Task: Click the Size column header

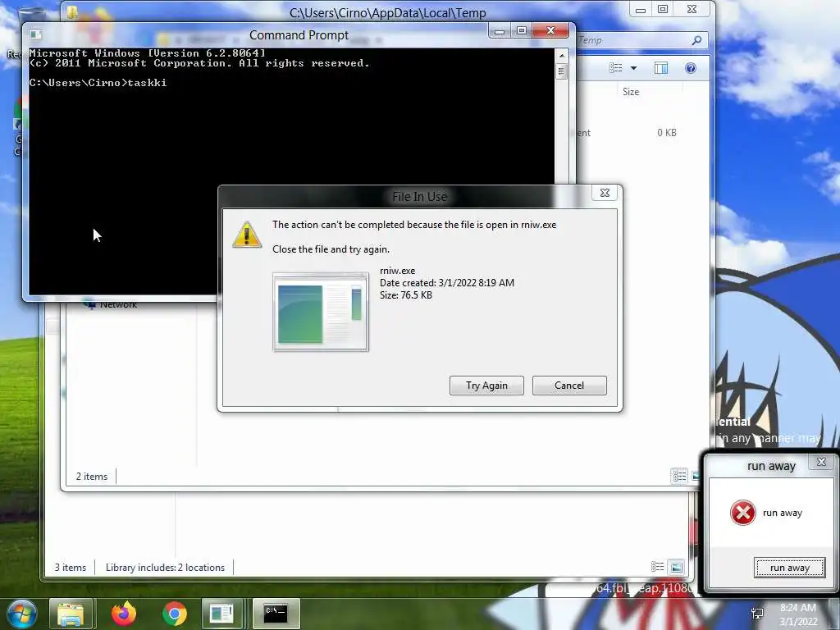Action: [631, 92]
